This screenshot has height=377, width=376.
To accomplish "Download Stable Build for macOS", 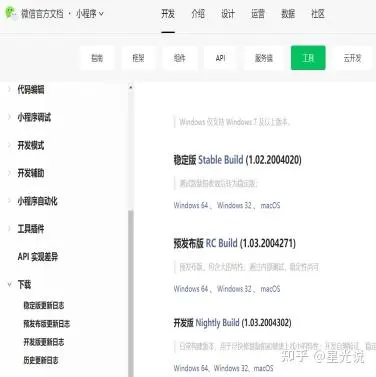I will tap(270, 205).
